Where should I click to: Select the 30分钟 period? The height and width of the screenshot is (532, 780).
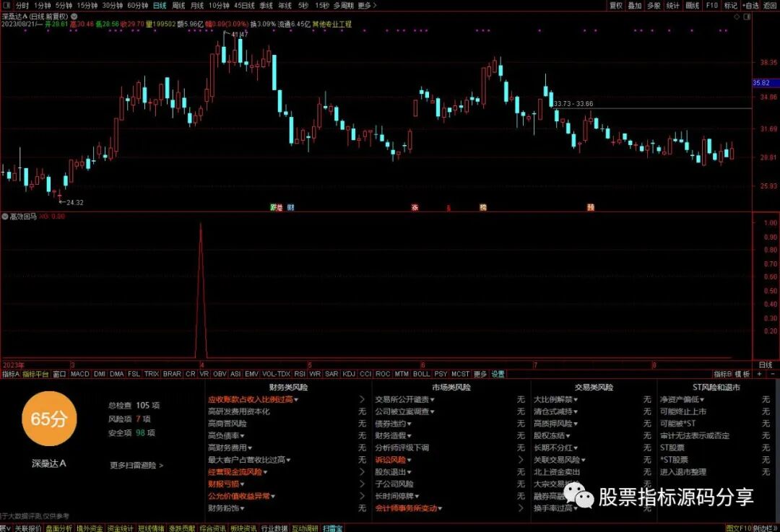point(113,6)
